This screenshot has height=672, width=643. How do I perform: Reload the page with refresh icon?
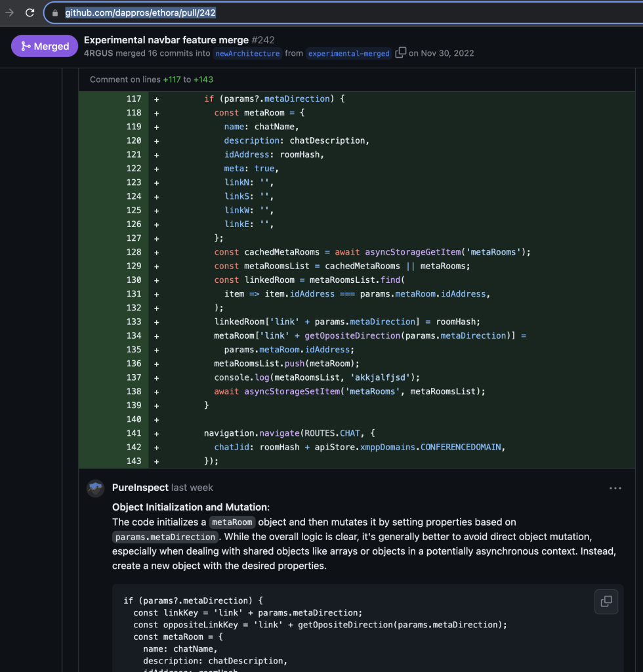(30, 13)
